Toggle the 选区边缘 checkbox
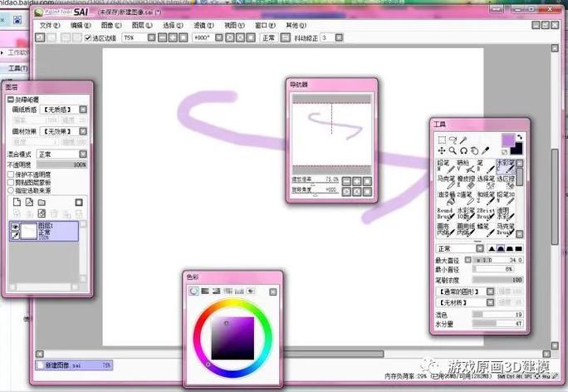The width and height of the screenshot is (568, 392). pos(88,37)
